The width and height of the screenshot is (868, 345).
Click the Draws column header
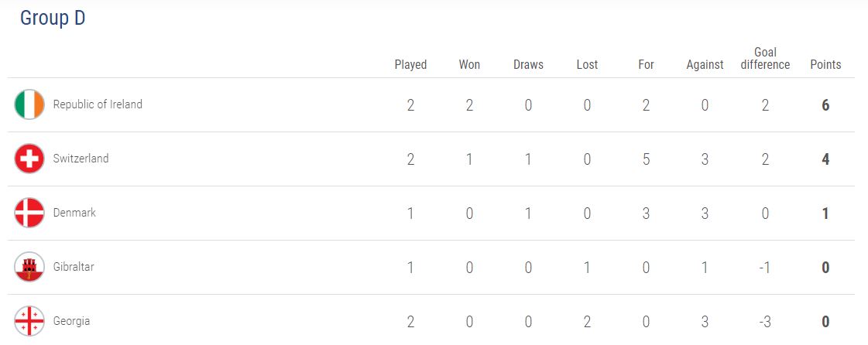tap(528, 65)
